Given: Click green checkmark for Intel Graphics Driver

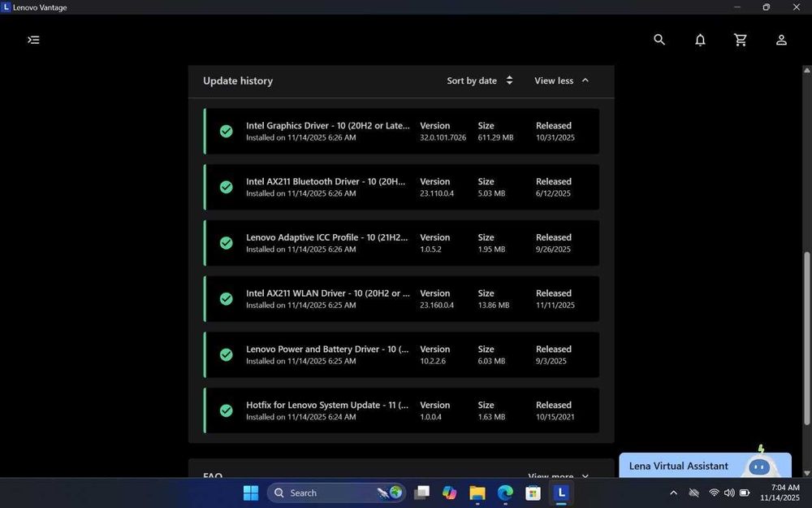Looking at the screenshot, I should pos(226,131).
